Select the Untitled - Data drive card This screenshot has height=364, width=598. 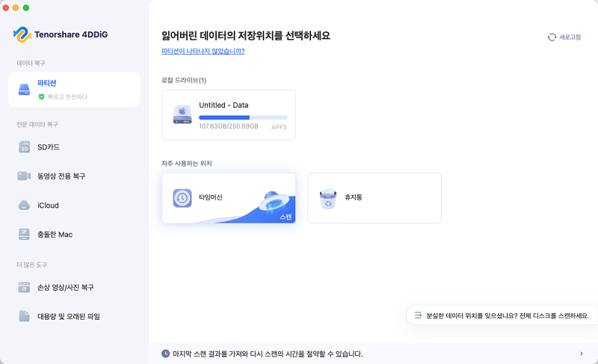[x=228, y=115]
